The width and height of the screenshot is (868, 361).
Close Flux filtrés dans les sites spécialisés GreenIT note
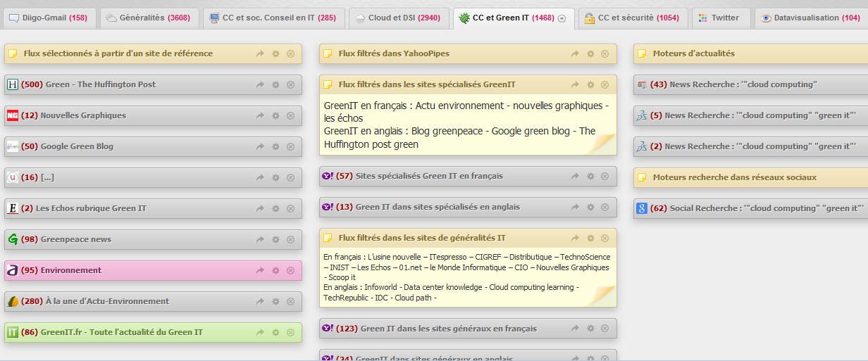605,84
